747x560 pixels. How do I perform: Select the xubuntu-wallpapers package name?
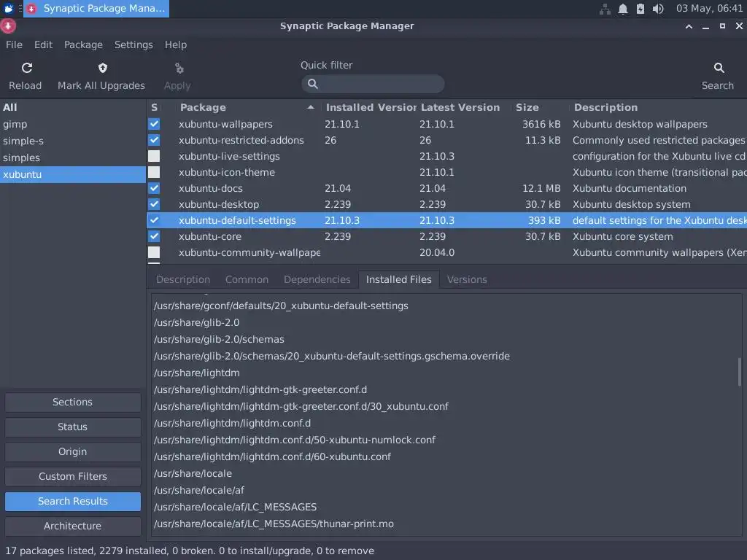click(225, 124)
